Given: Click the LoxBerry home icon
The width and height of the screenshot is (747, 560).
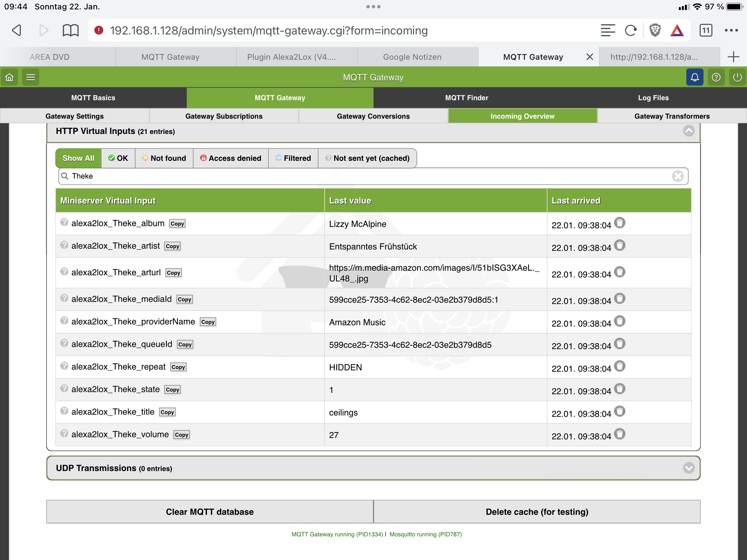Looking at the screenshot, I should (9, 77).
